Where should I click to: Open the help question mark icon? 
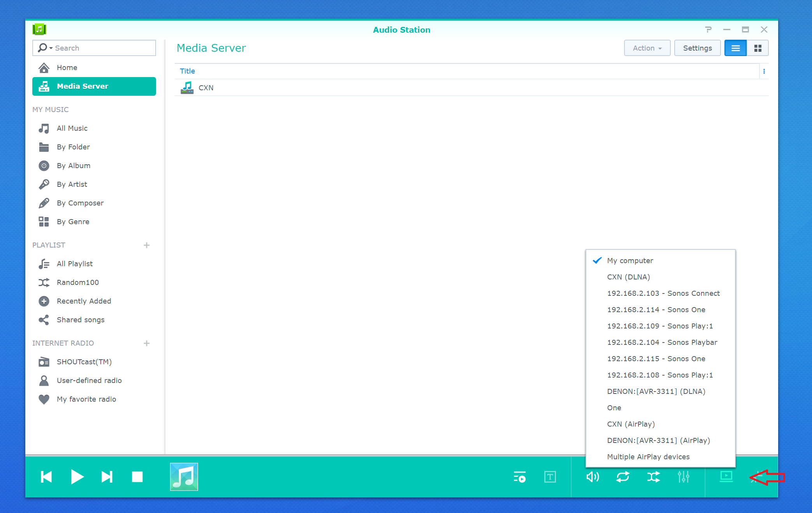pyautogui.click(x=708, y=30)
